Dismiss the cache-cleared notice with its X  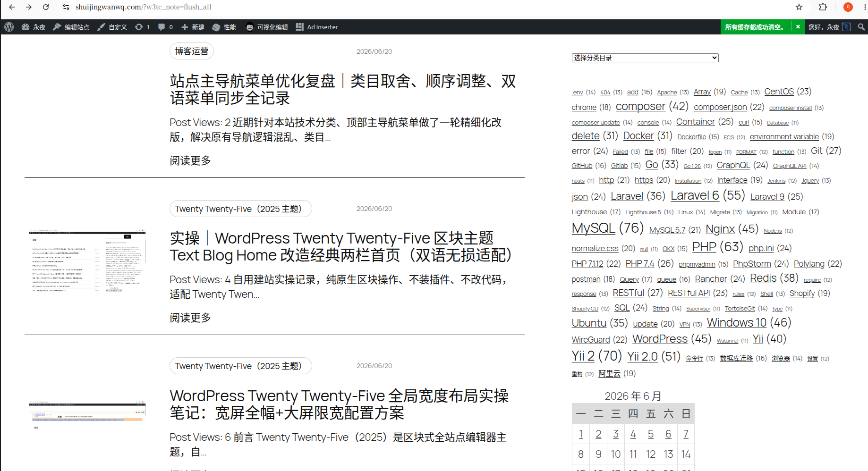798,27
